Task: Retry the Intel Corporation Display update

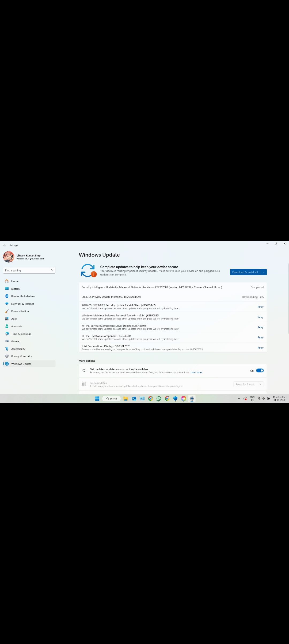Action: click(x=260, y=348)
